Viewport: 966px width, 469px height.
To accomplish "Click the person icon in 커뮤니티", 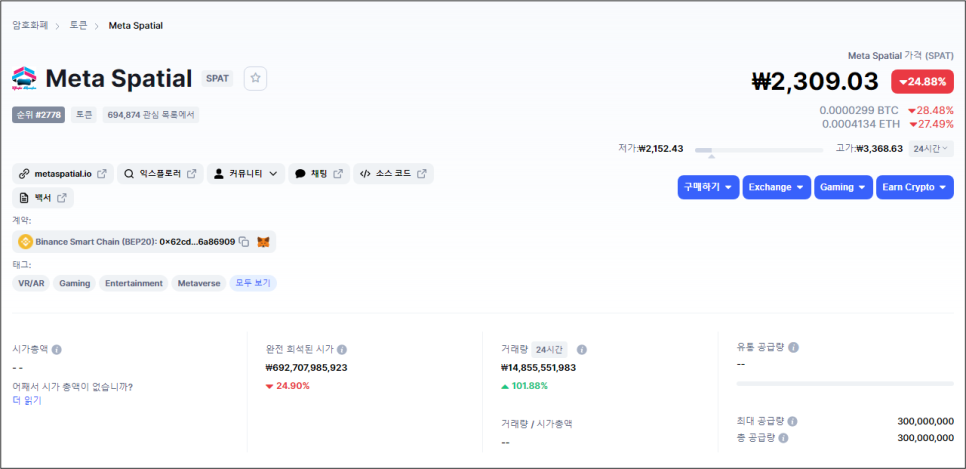I will (x=218, y=174).
